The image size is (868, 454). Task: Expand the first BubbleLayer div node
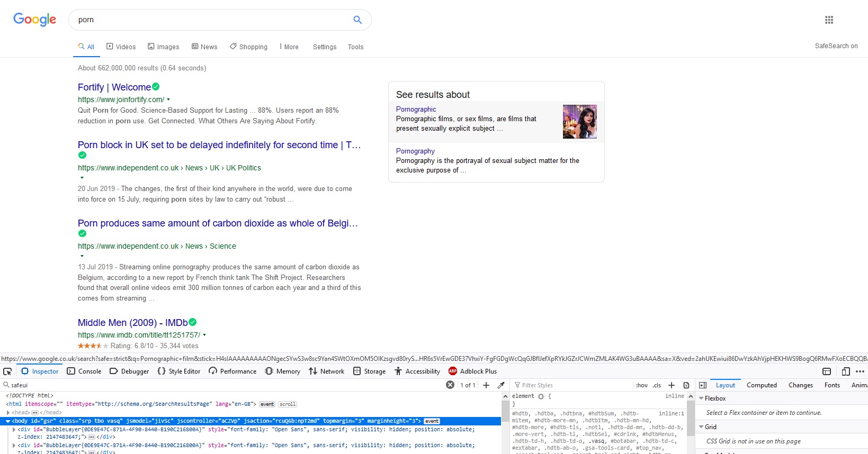pos(14,430)
